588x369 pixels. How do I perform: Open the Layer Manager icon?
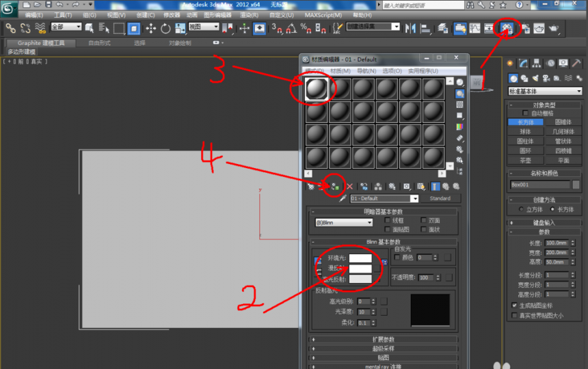[443, 29]
